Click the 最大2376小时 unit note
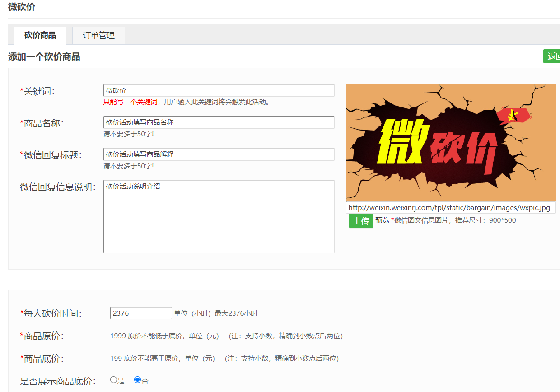 click(x=236, y=313)
